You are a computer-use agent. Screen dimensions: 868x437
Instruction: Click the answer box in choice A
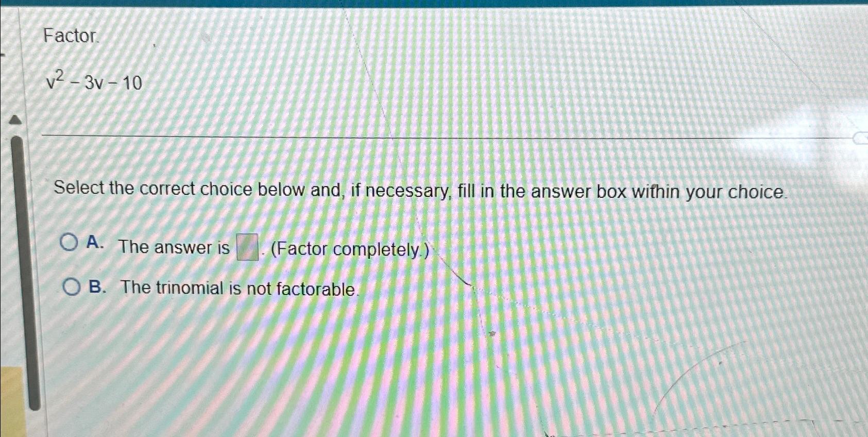coord(247,247)
